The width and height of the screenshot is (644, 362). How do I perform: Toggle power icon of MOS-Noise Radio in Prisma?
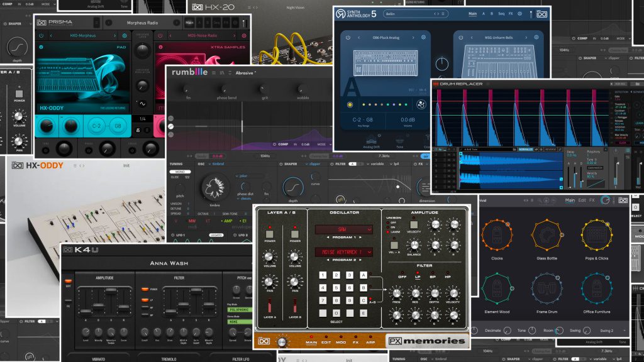click(x=160, y=36)
